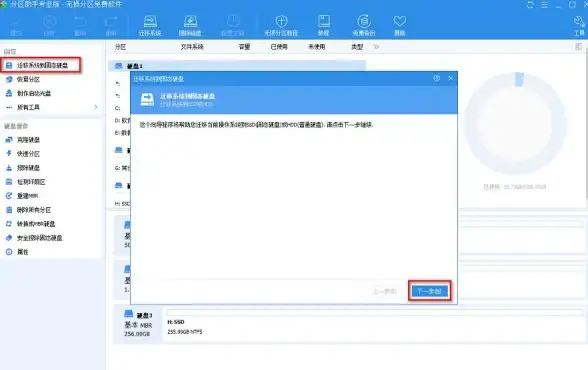Click the Capacity (容量) column header
The image size is (588, 370).
tap(244, 47)
